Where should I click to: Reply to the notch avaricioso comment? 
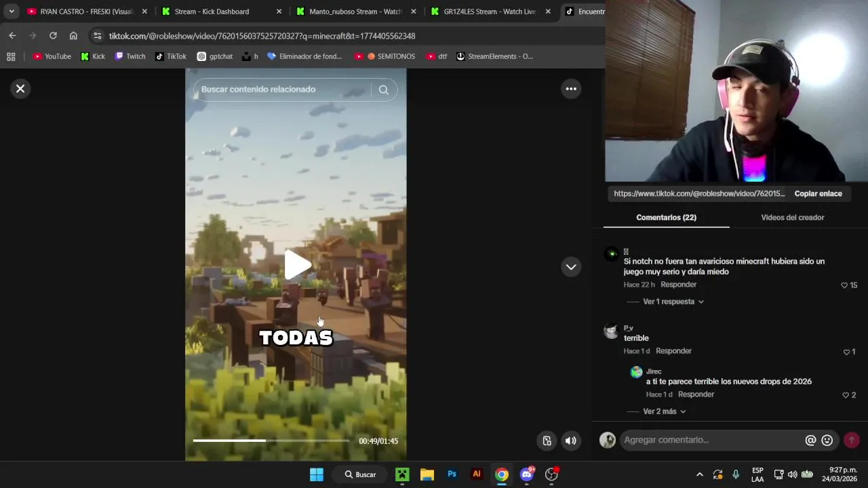pos(678,285)
